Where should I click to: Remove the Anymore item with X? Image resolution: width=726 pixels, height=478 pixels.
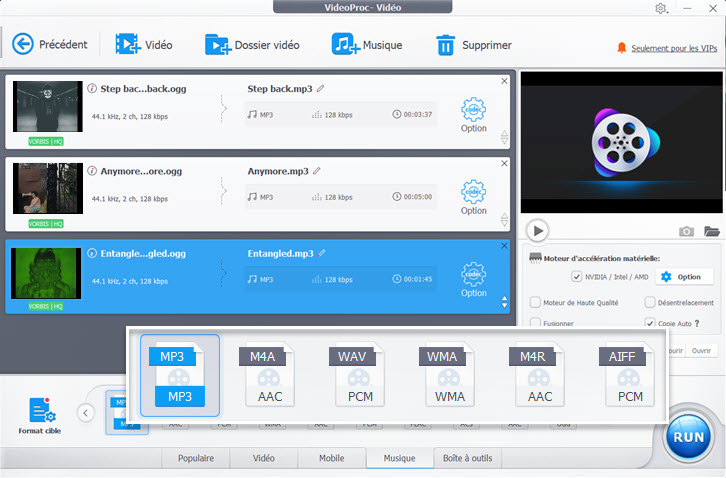click(504, 164)
